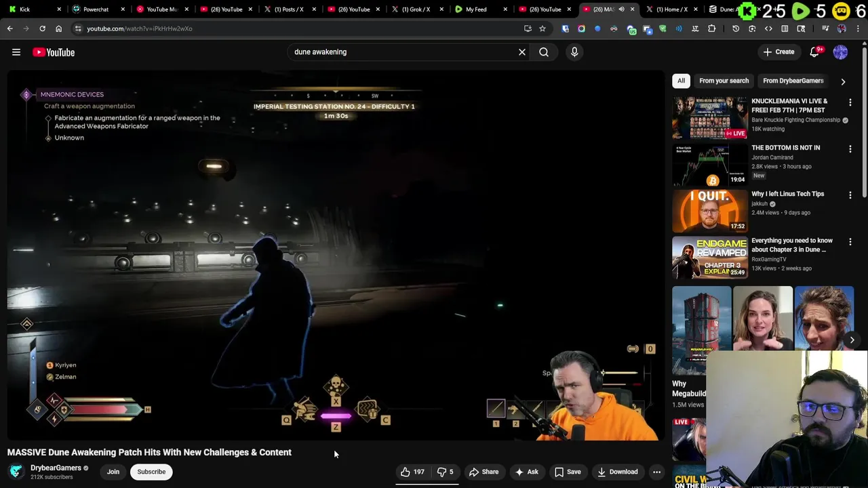Open the Create menu
The width and height of the screenshot is (868, 488).
778,52
